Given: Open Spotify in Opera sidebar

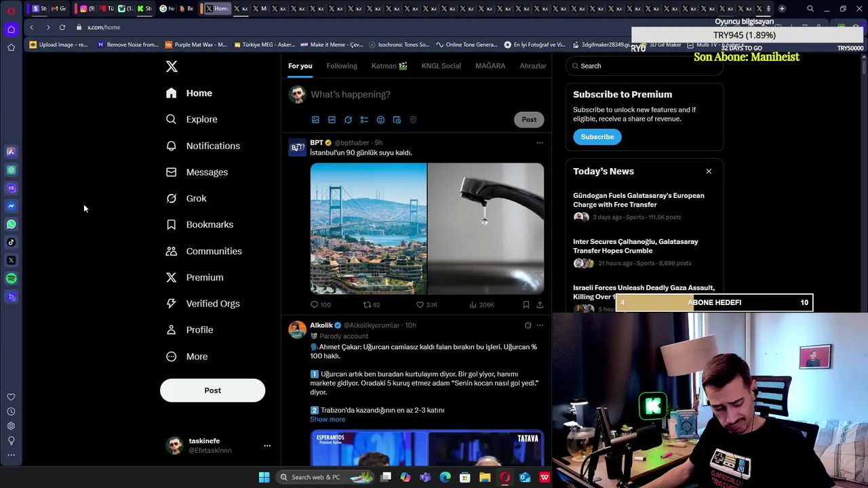Looking at the screenshot, I should click(x=11, y=279).
